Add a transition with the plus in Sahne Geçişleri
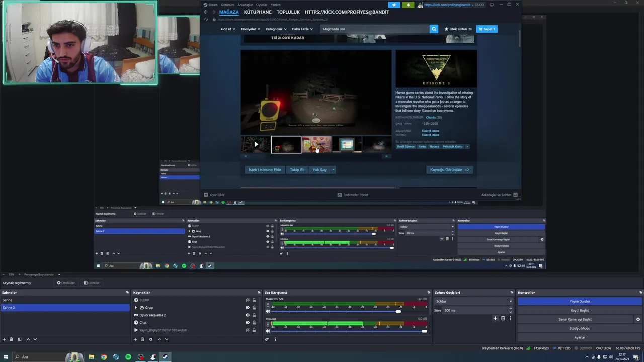The width and height of the screenshot is (644, 362). coord(495,318)
